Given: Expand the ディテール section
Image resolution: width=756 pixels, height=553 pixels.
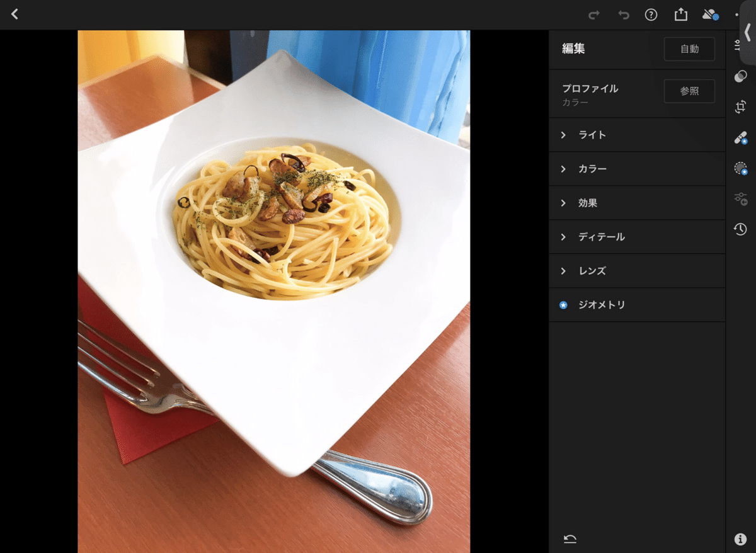Looking at the screenshot, I should tap(637, 237).
